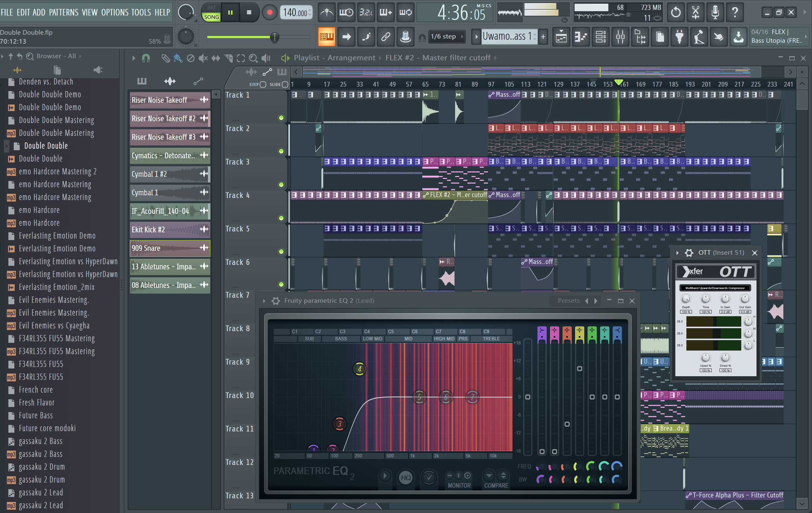
Task: Open the TOOLS menu
Action: [141, 13]
